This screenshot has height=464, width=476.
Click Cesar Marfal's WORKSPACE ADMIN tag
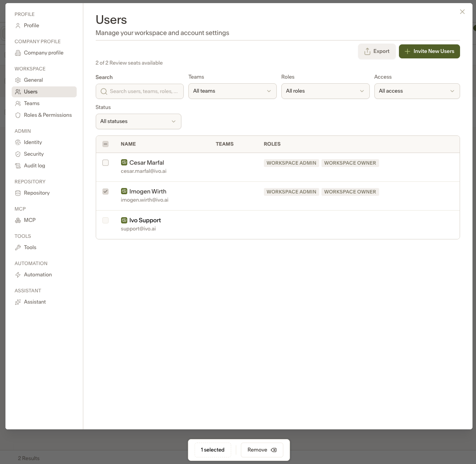[x=292, y=163]
